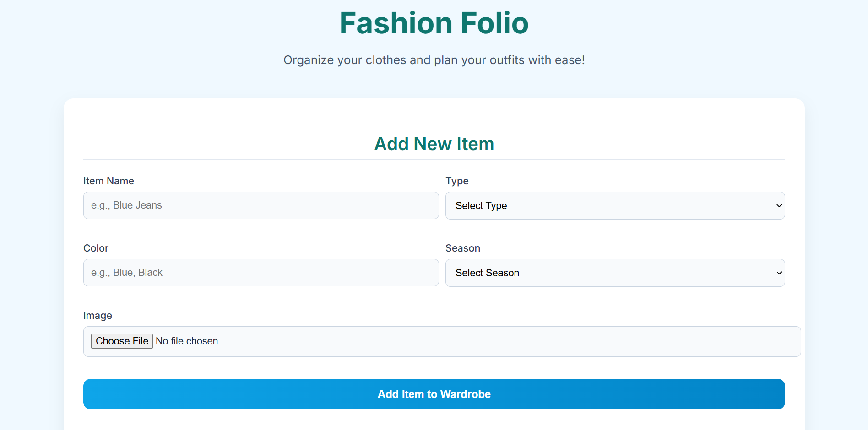Focus the Blue Jeans placeholder field

pos(260,205)
